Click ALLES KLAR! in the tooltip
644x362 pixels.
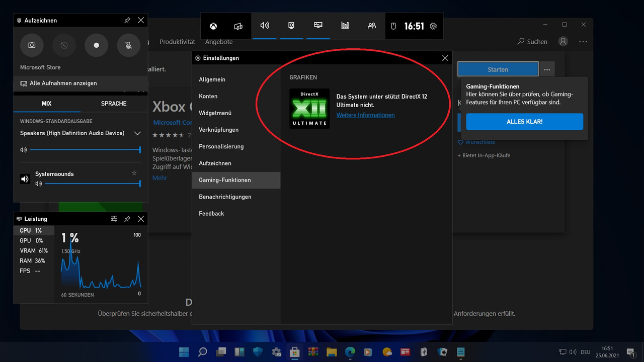pyautogui.click(x=525, y=122)
